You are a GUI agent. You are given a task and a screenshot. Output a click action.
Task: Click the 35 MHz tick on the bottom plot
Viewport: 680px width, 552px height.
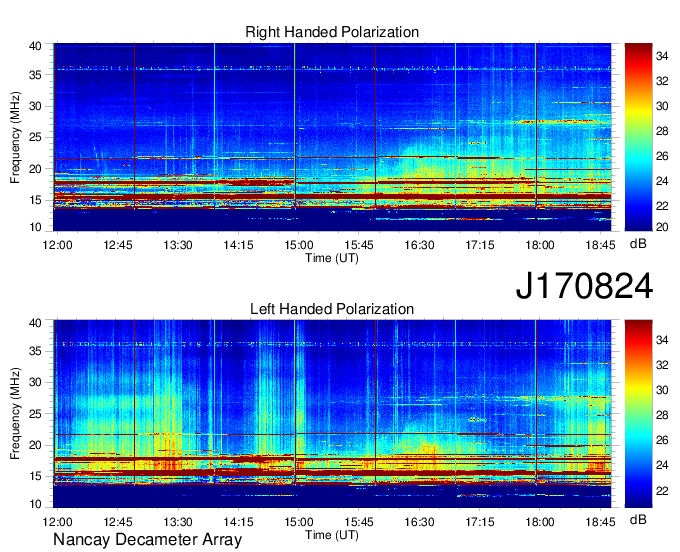click(35, 351)
